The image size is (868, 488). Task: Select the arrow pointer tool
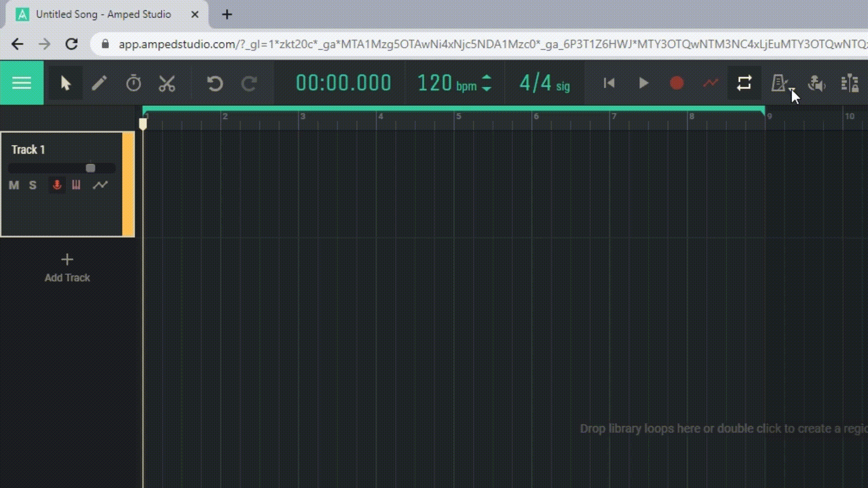66,83
